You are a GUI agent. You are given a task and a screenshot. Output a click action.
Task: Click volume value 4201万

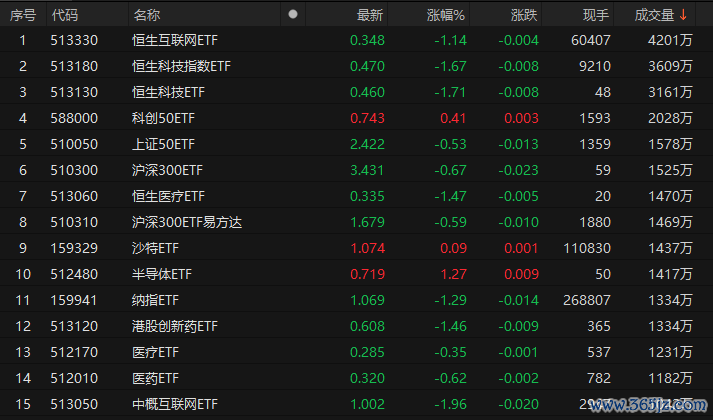pyautogui.click(x=670, y=40)
